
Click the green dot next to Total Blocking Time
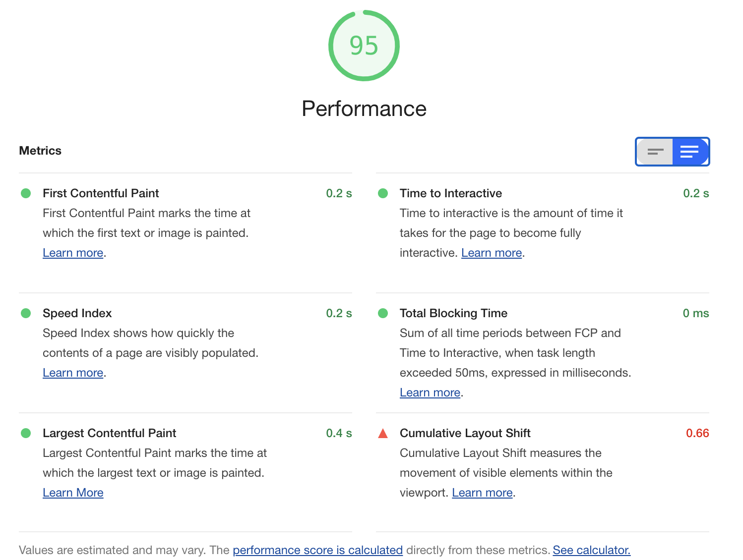[383, 313]
